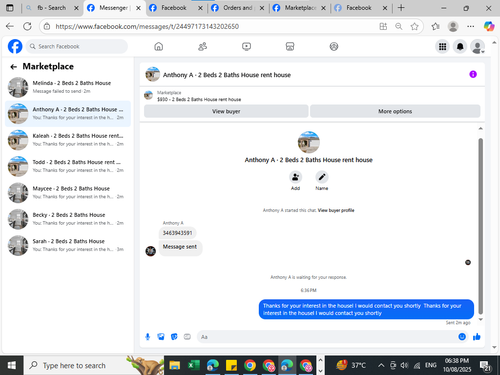Click the More options button

point(395,111)
